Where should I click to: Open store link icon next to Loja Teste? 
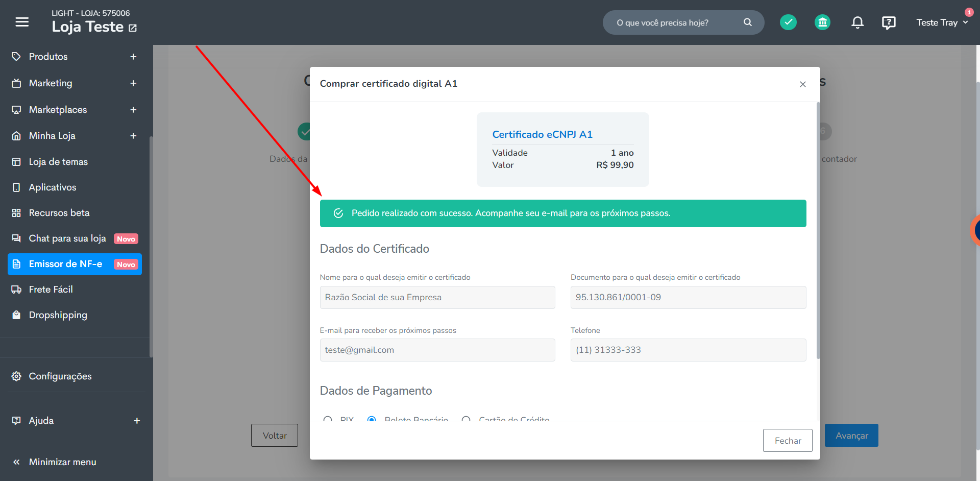tap(133, 28)
